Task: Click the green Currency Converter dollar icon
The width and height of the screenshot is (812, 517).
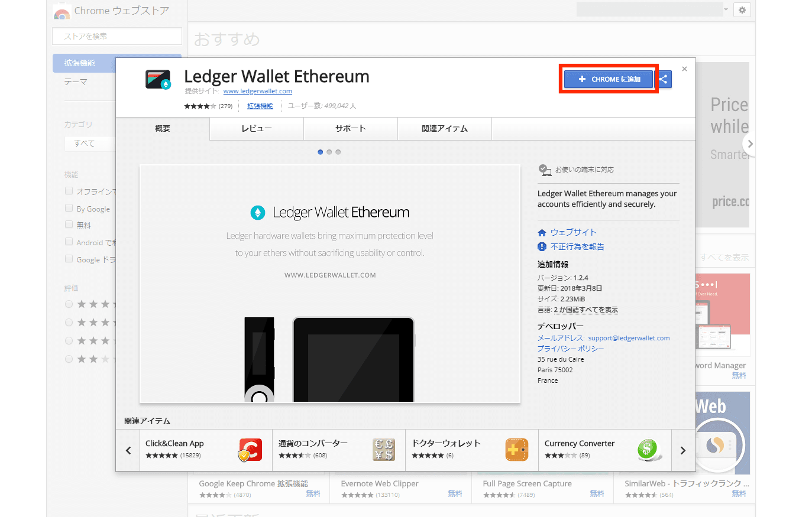Action: point(649,450)
